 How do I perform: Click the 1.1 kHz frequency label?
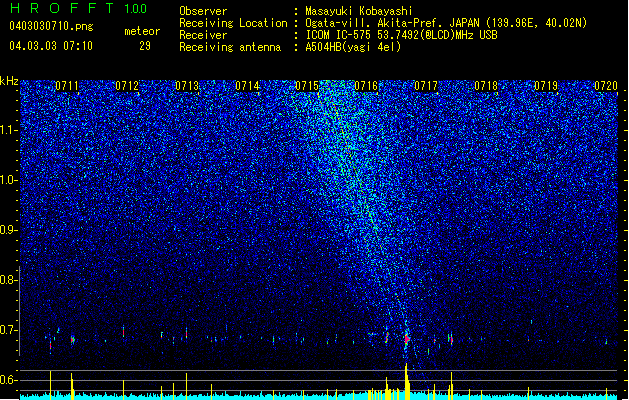8,130
